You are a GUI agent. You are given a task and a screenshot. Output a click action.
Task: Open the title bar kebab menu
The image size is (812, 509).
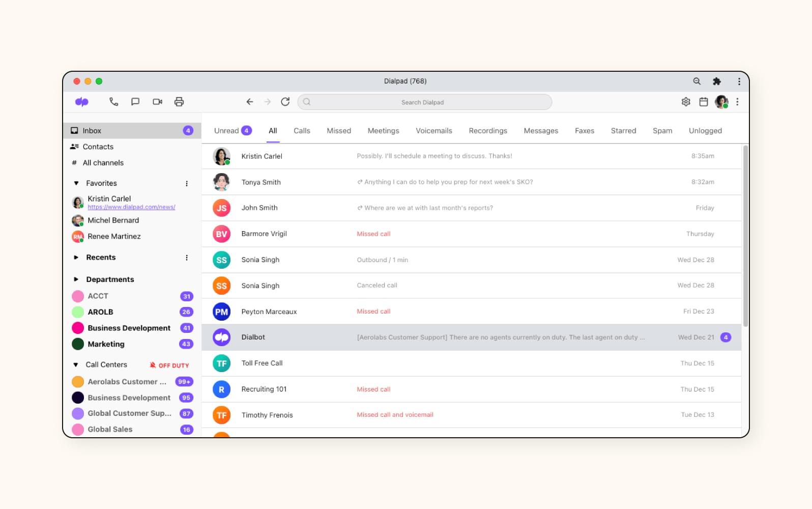point(739,81)
